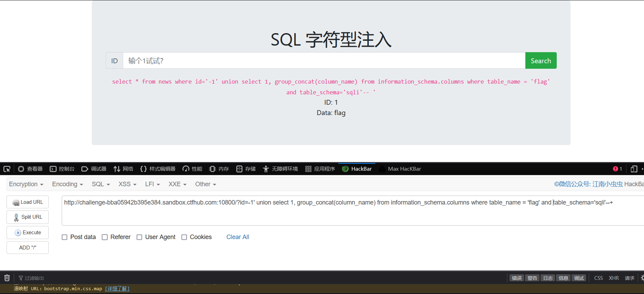Click the ID search input field
Image resolution: width=644 pixels, height=294 pixels.
tap(324, 61)
